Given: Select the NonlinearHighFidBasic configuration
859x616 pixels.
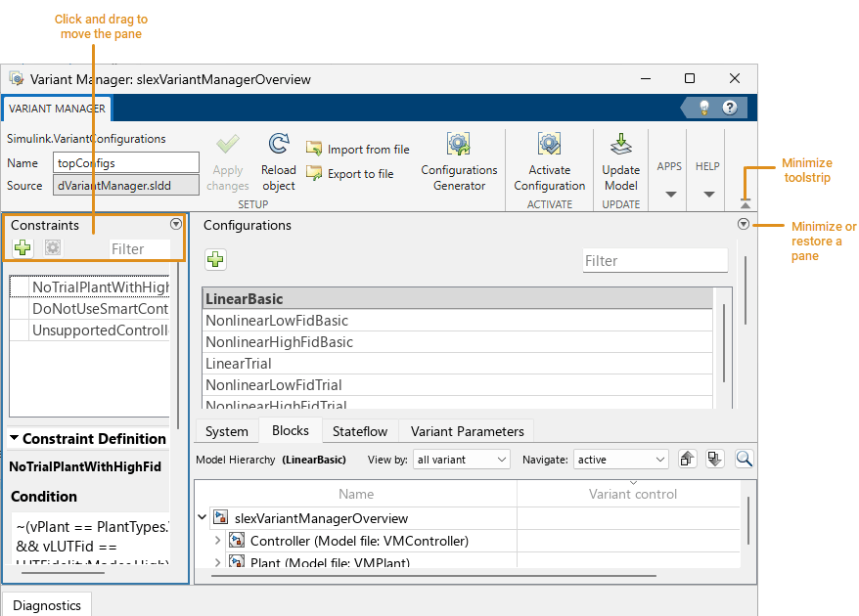Looking at the screenshot, I should (458, 342).
